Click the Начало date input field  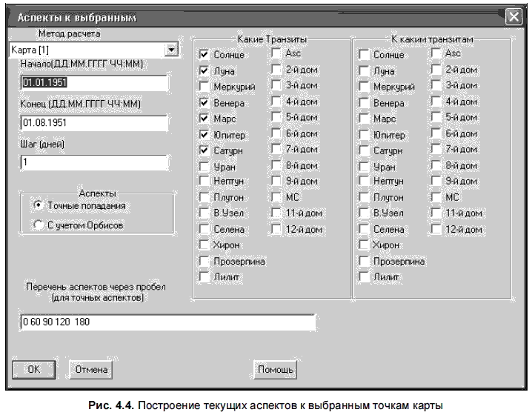click(x=94, y=83)
